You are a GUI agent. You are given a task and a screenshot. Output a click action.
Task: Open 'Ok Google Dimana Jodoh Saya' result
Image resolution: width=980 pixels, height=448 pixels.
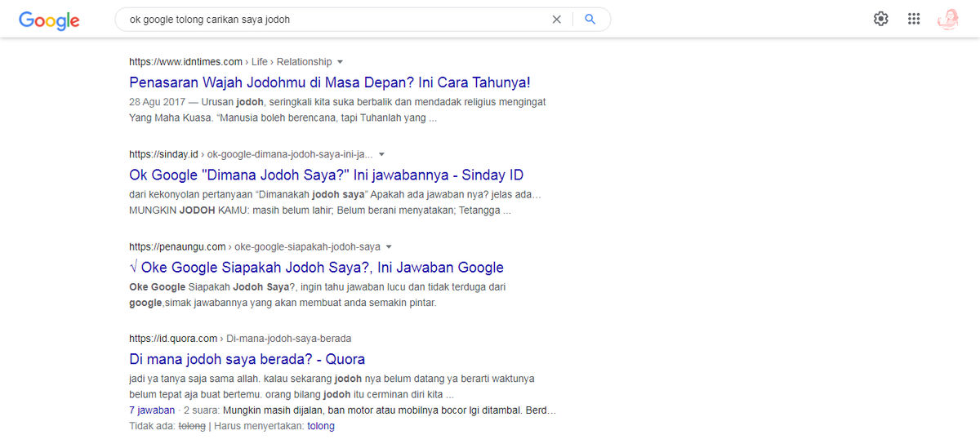(326, 175)
